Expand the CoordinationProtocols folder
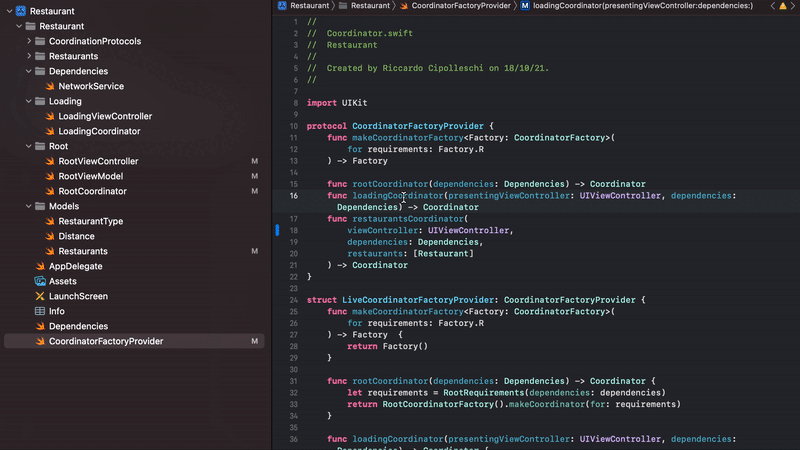The height and width of the screenshot is (450, 800). click(x=29, y=41)
